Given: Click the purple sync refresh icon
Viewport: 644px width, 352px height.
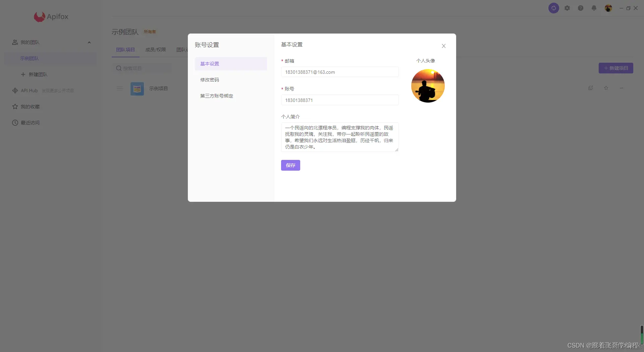Looking at the screenshot, I should (553, 8).
